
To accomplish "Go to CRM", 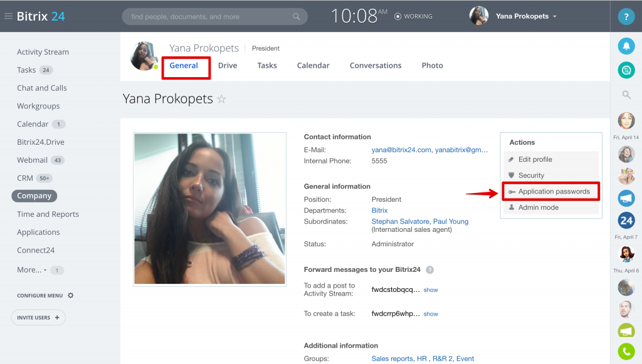I will tap(25, 178).
